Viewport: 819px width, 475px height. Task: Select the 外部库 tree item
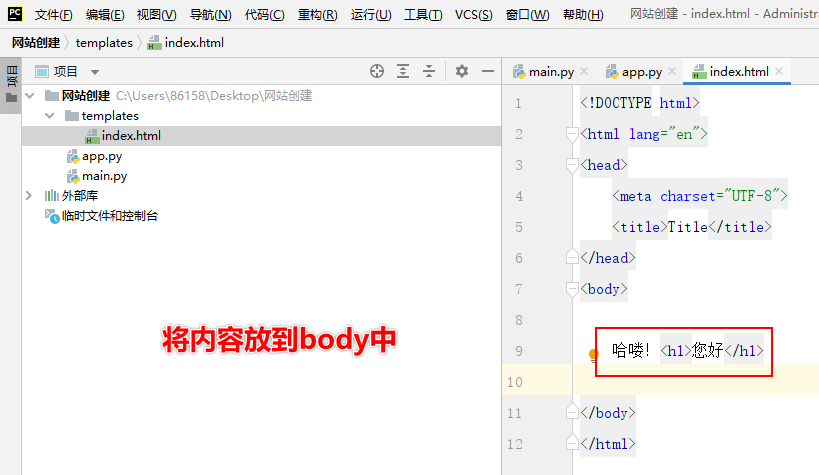[x=80, y=196]
